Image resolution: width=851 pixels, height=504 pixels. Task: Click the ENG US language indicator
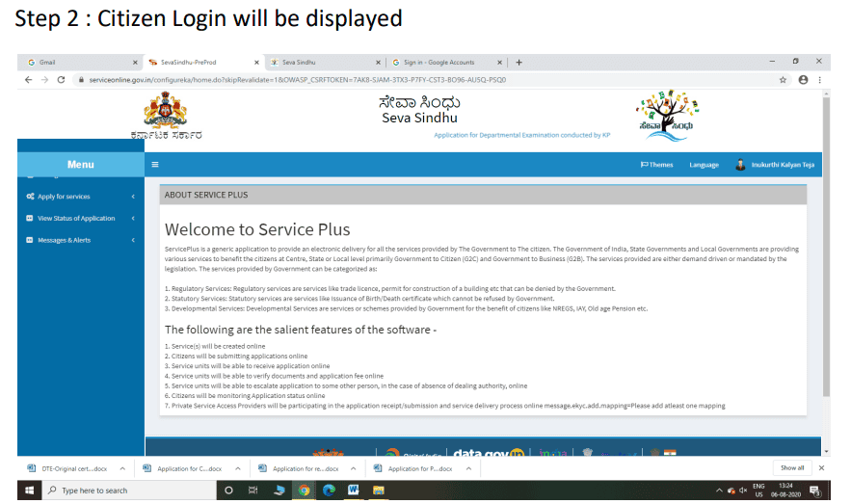(x=758, y=491)
